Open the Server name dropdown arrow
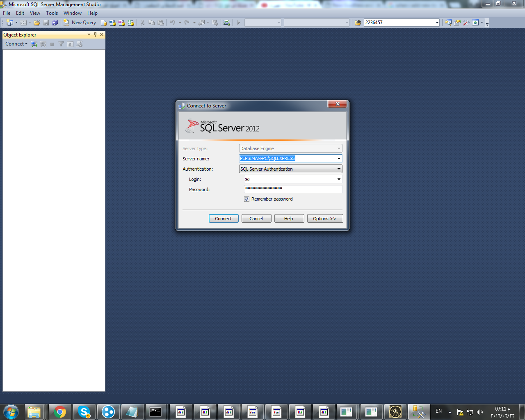This screenshot has height=420, width=525. pos(339,159)
